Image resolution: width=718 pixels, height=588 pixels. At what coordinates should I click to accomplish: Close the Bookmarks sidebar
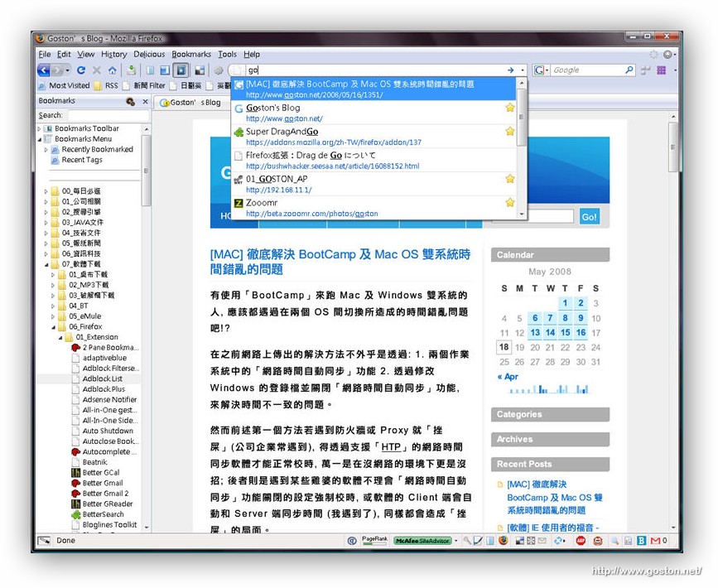(145, 101)
